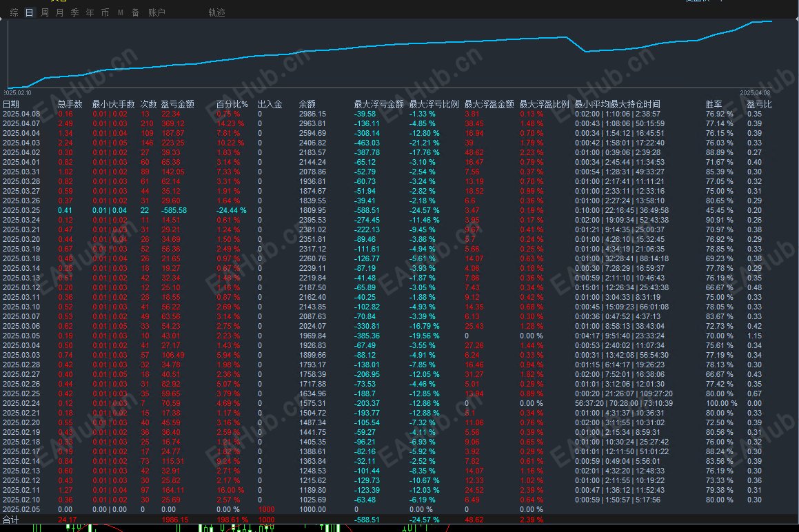Click the 余额 column header
Viewport: 799px width, 532px height.
click(x=307, y=104)
